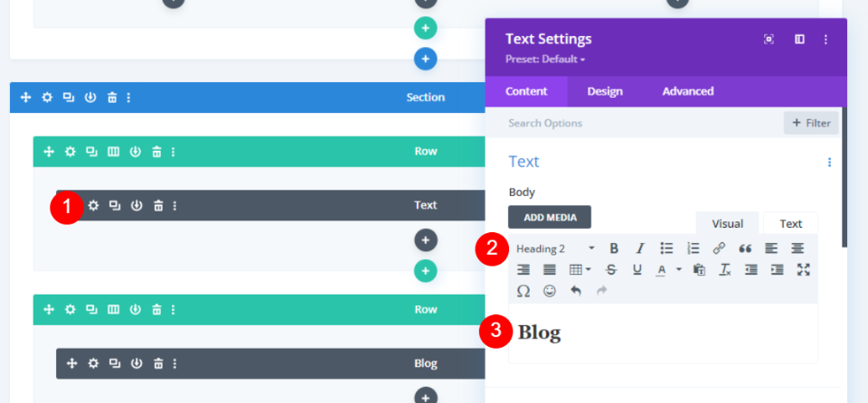The image size is (868, 403).
Task: Expand the Preset: Default dropdown
Action: [x=545, y=59]
